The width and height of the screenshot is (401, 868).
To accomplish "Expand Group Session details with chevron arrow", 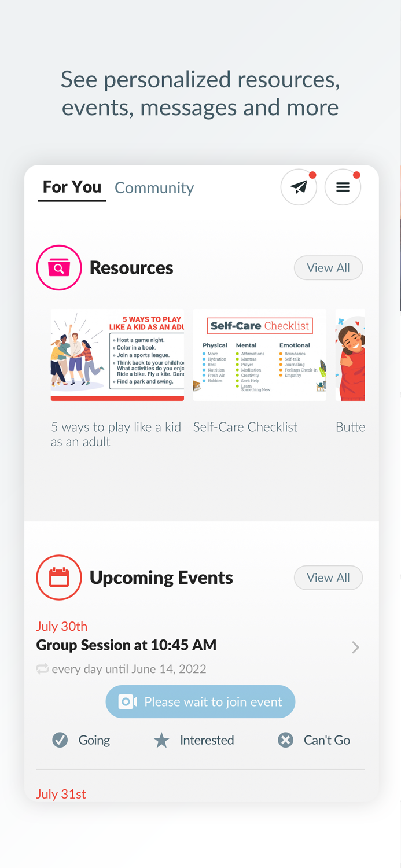I will click(x=355, y=648).
